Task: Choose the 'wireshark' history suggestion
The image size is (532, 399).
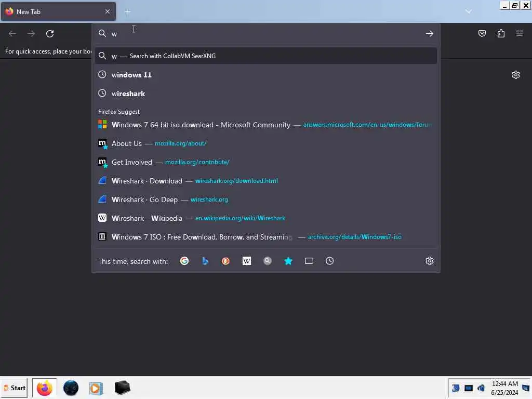Action: pos(266,94)
